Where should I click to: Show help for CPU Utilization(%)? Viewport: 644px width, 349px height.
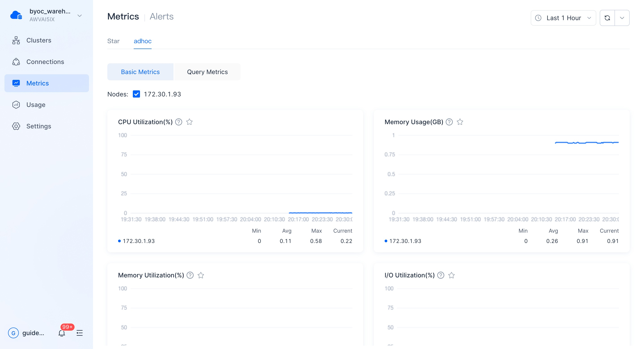pyautogui.click(x=178, y=122)
